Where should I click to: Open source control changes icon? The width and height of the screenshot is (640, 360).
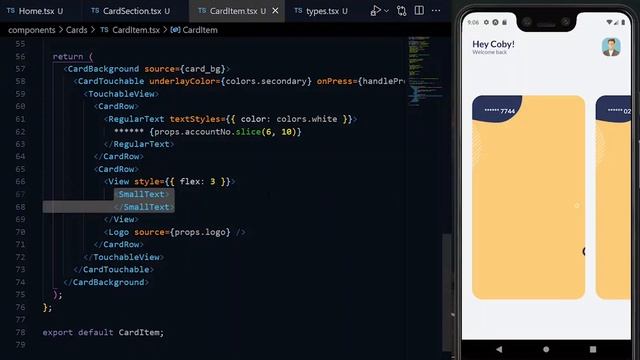pos(402,11)
